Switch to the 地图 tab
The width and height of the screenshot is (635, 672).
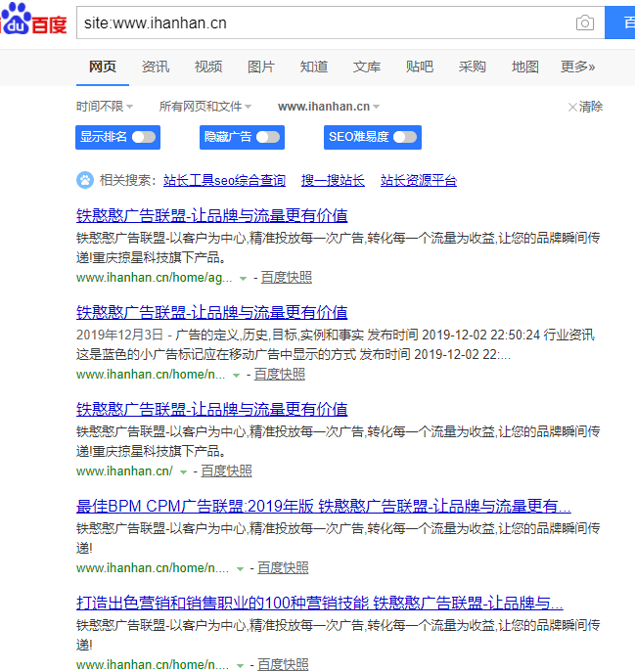pyautogui.click(x=524, y=67)
